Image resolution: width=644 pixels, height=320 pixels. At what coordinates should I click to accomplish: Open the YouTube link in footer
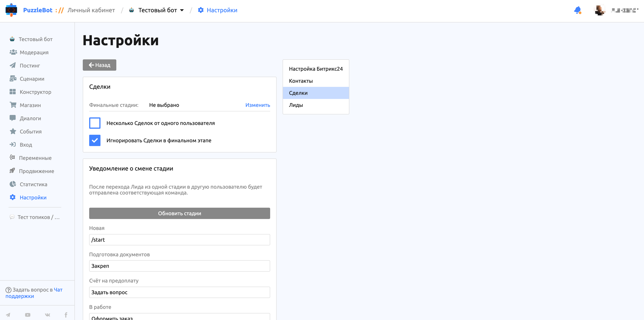click(x=28, y=315)
